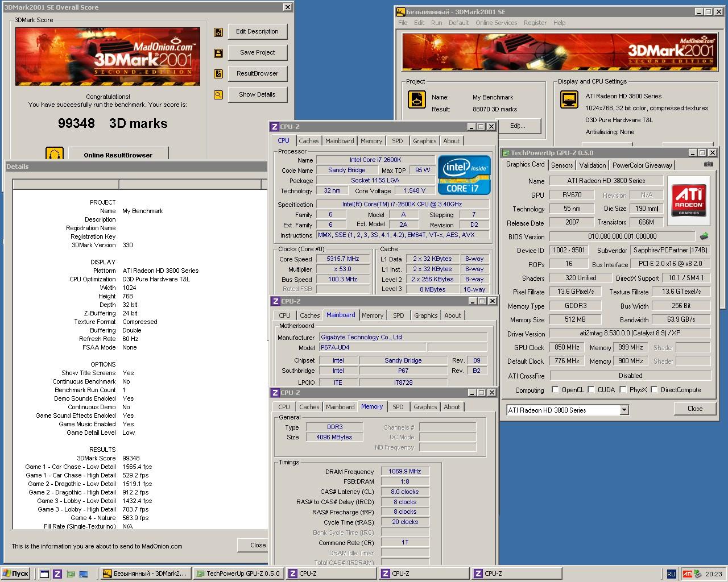Click the Core Speed value 5315.7 MHz
Screen dimensions: 728x582
pos(343,259)
